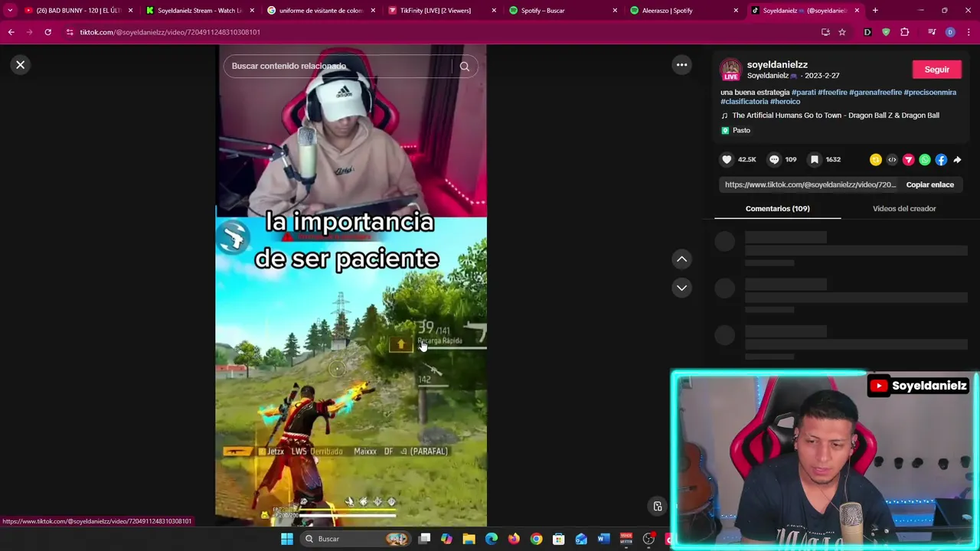Expand more share options arrow
The image size is (980, 551).
coord(957,160)
